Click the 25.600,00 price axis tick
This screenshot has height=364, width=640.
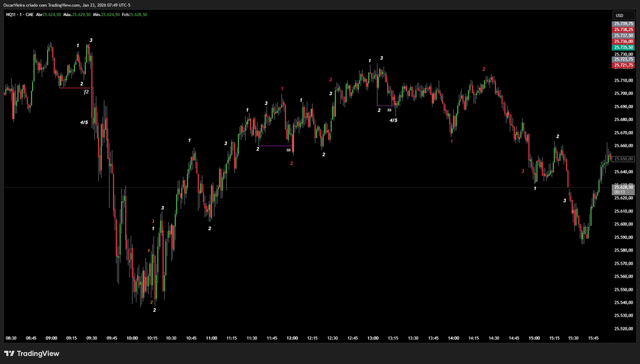click(623, 224)
